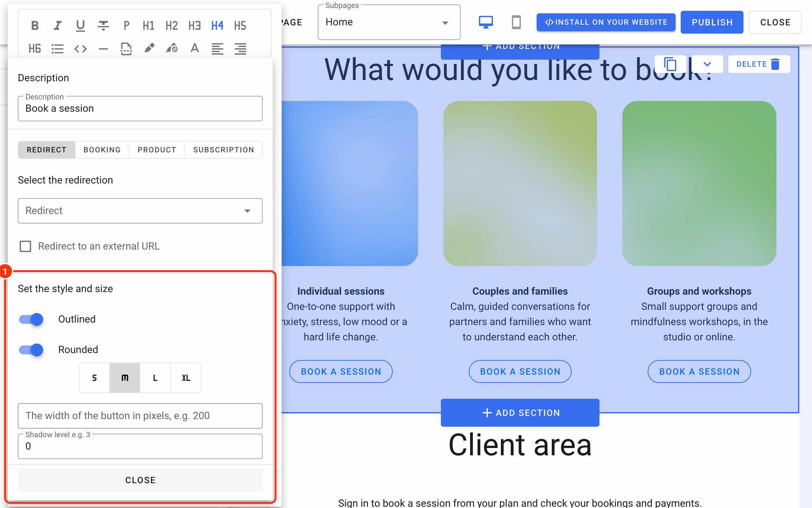The width and height of the screenshot is (812, 508).
Task: Toggle the Rounded switch
Action: click(31, 350)
